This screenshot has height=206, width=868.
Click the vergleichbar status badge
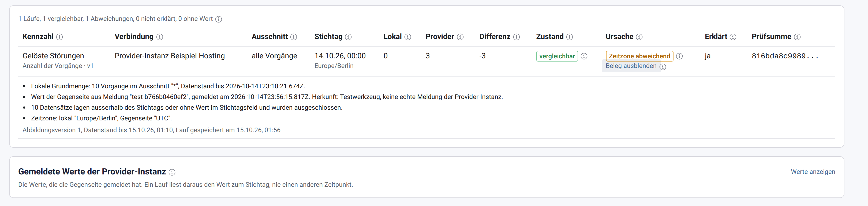pos(557,56)
